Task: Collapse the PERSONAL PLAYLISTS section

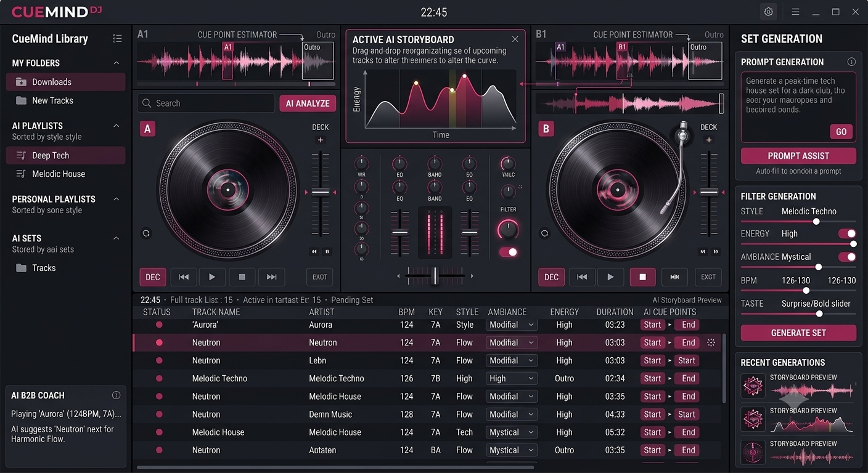Action: (116, 199)
